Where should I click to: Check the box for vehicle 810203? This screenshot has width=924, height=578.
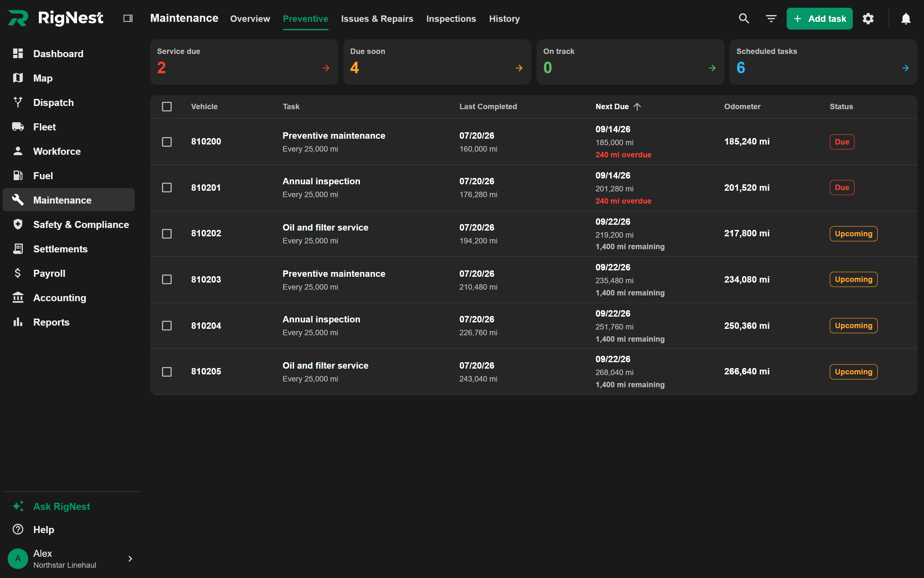[167, 279]
